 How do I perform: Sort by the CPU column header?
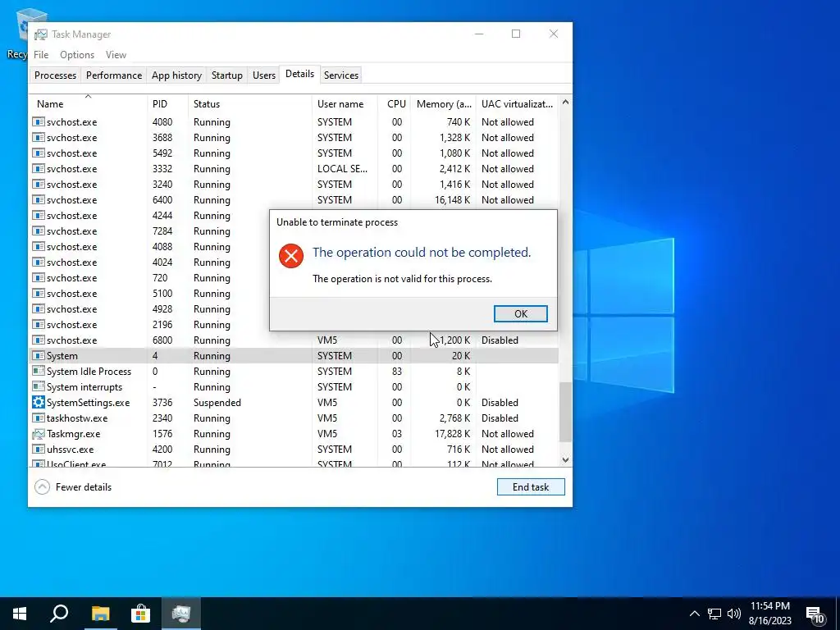(395, 104)
